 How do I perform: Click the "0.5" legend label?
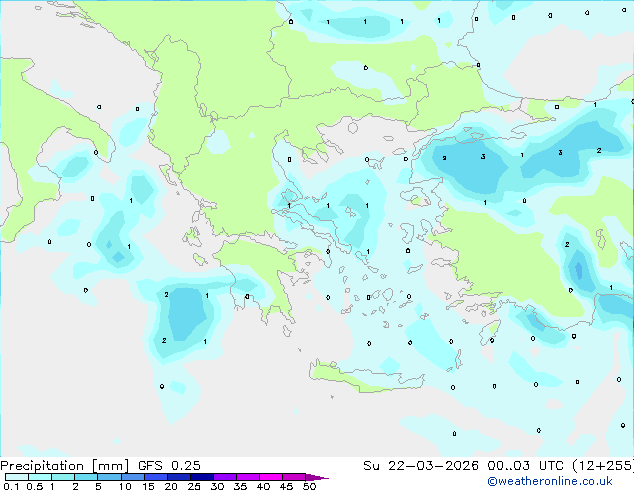(x=35, y=486)
